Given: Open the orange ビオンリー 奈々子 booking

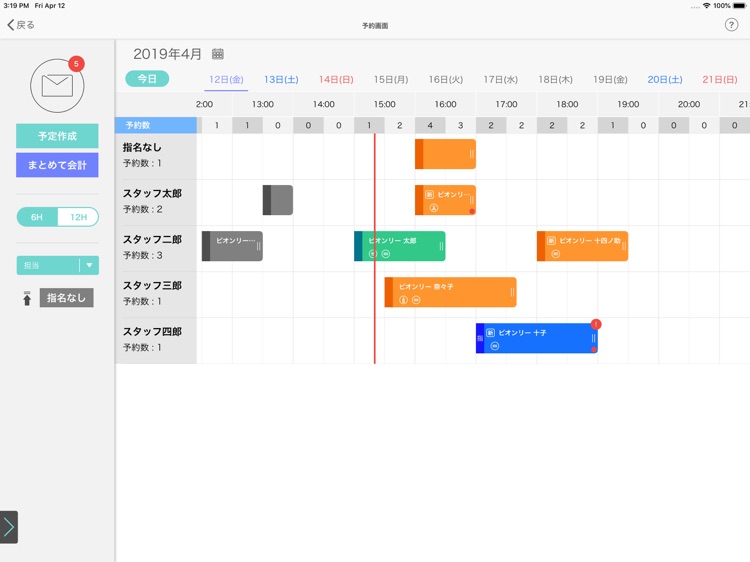Looking at the screenshot, I should pos(451,292).
